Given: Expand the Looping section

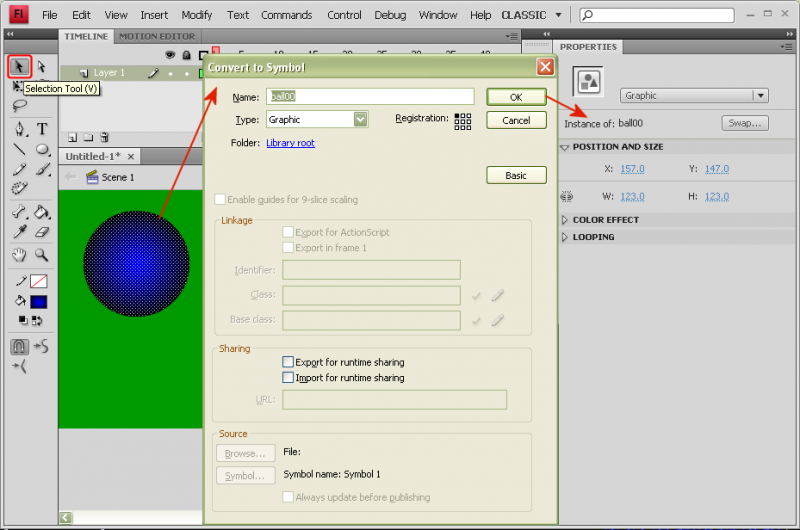Looking at the screenshot, I should 564,237.
